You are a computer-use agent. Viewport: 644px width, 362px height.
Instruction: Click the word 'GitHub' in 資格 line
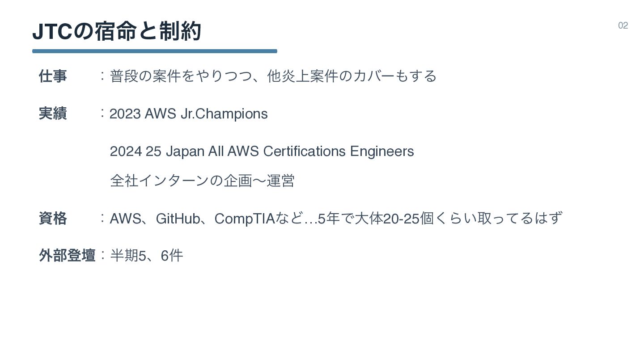178,219
